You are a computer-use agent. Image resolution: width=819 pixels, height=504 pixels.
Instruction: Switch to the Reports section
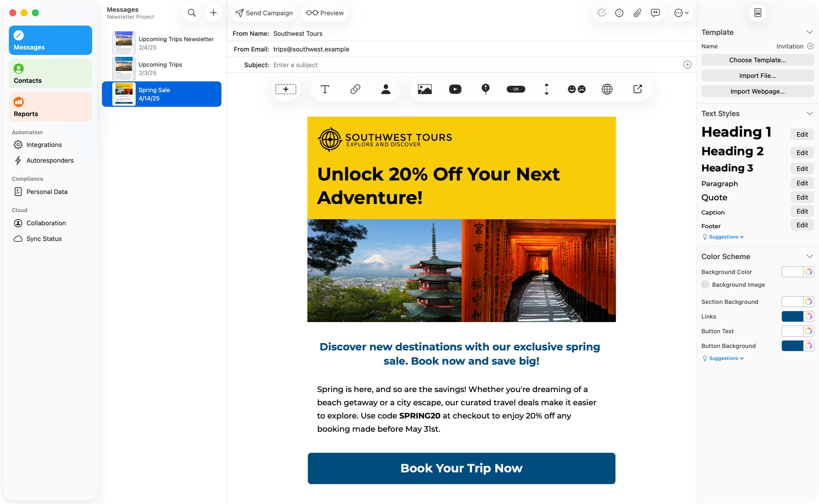50,107
